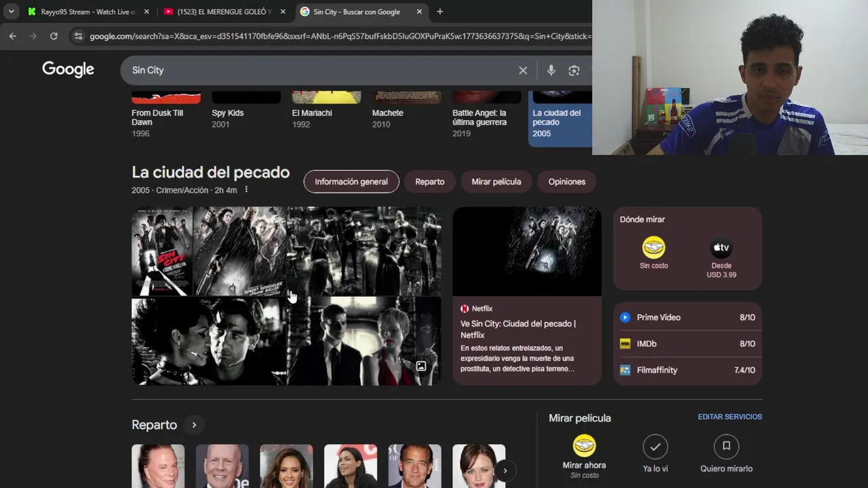868x488 pixels.
Task: Open Apple TV option from USD 3.99
Action: pos(722,258)
